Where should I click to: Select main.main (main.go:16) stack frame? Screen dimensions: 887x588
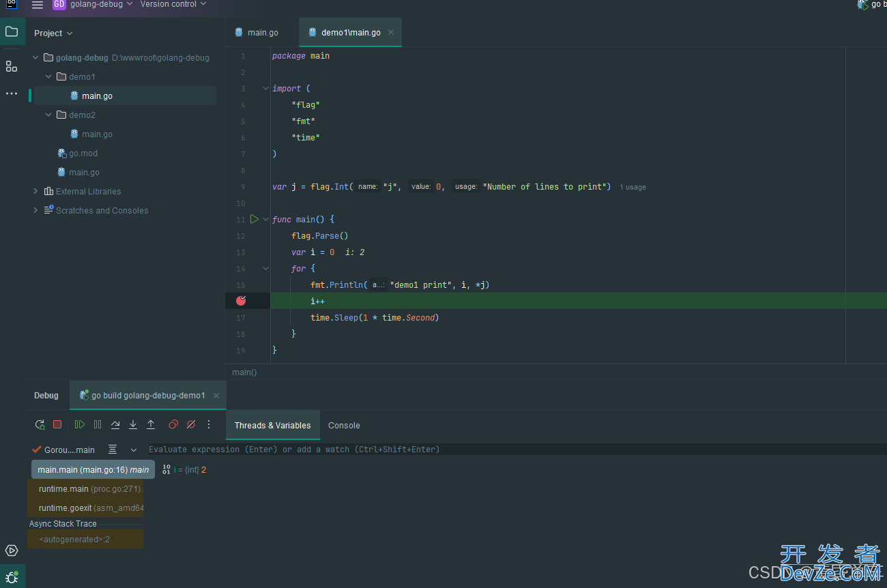[93, 469]
